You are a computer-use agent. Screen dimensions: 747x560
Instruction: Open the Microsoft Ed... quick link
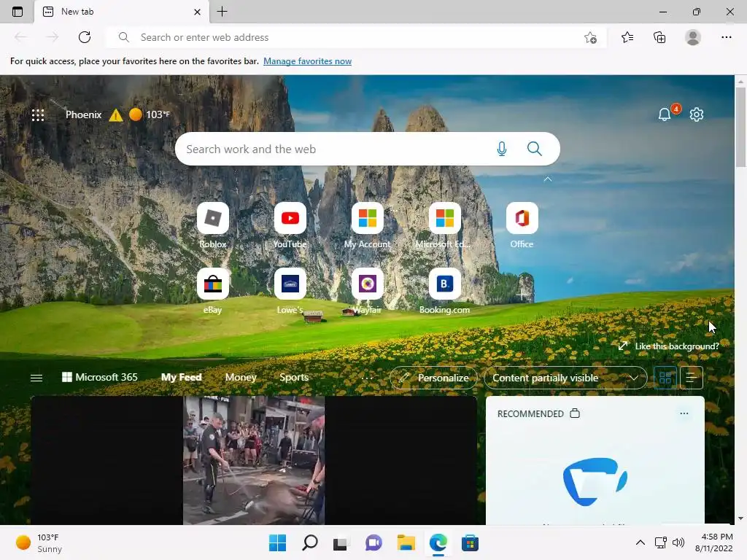pyautogui.click(x=444, y=225)
